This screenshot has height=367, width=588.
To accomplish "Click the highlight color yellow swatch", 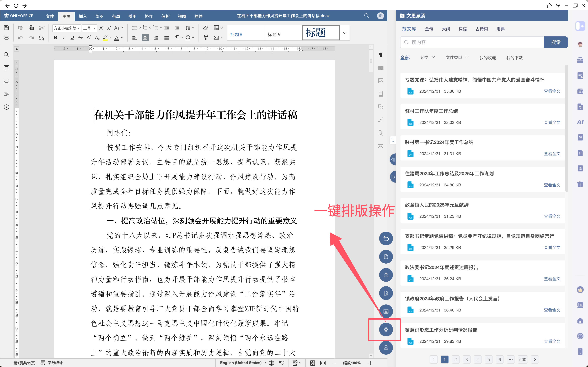I will pos(105,38).
